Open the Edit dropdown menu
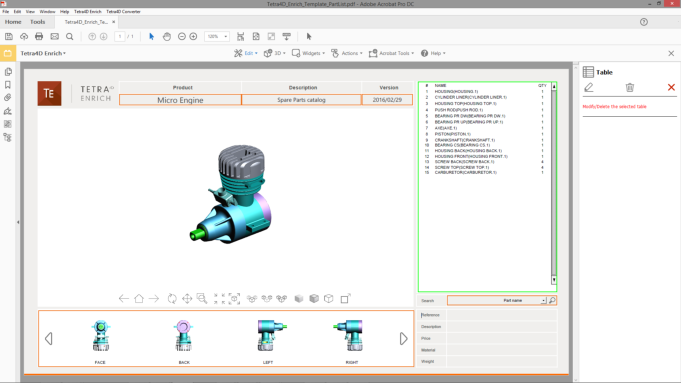 246,53
